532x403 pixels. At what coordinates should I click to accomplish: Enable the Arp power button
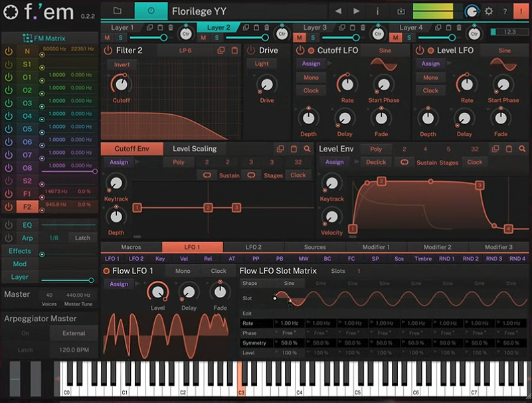pyautogui.click(x=9, y=238)
